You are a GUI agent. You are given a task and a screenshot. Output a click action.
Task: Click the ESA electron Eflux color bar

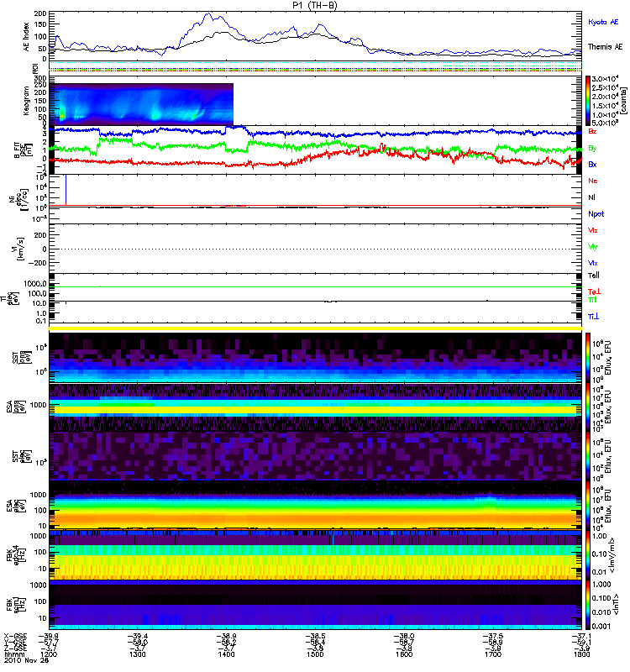click(x=588, y=506)
